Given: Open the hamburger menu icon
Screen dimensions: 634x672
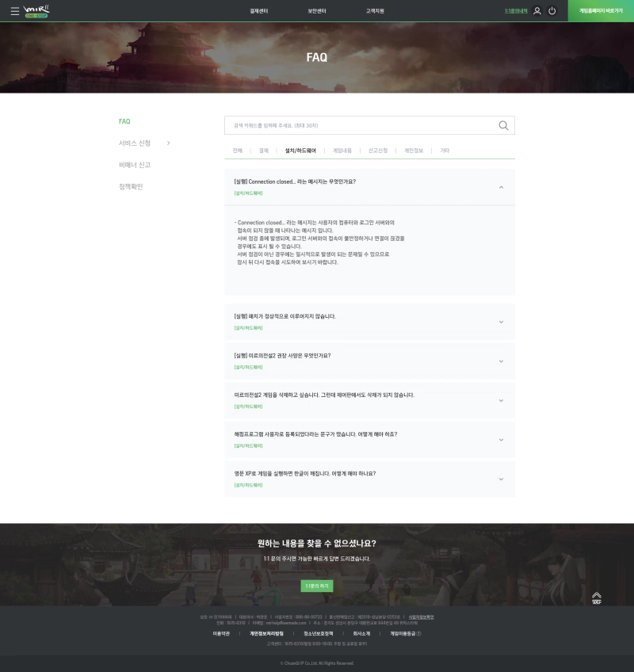Looking at the screenshot, I should point(14,11).
